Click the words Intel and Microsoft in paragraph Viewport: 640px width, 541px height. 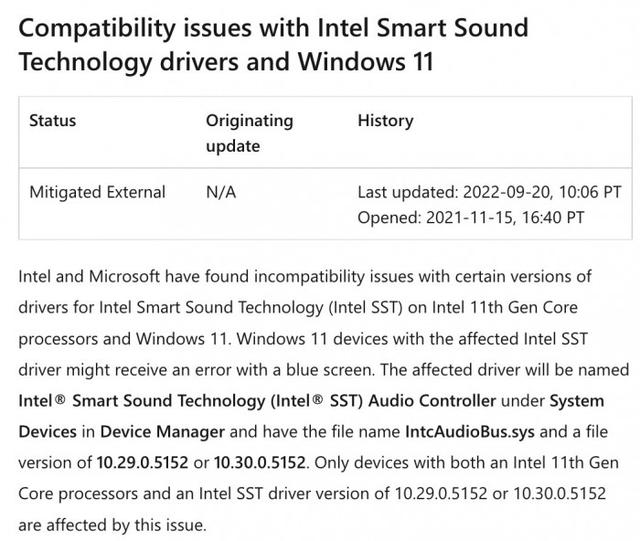(89, 276)
